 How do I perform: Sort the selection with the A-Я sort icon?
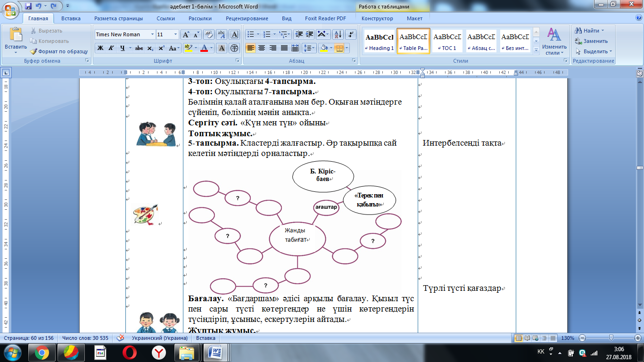pos(338,34)
